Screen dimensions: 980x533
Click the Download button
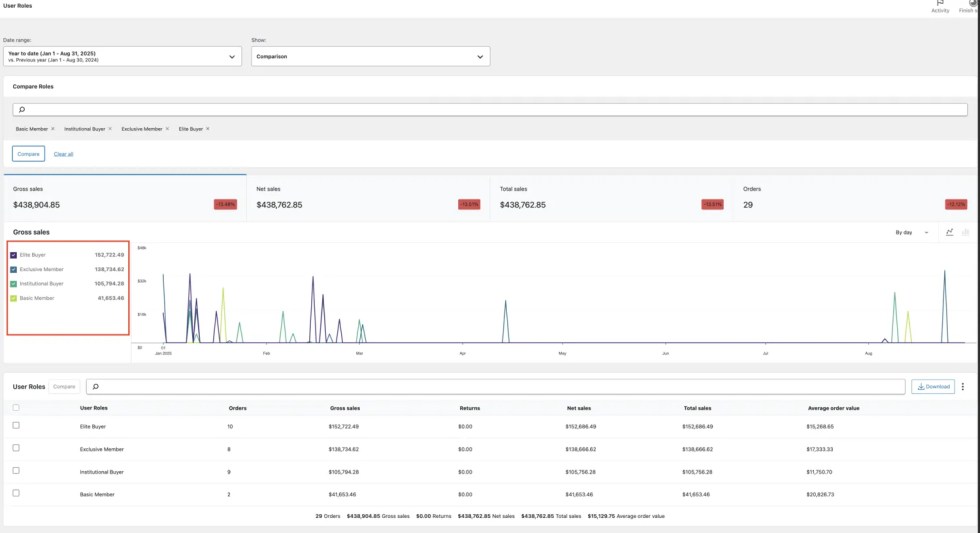point(932,387)
